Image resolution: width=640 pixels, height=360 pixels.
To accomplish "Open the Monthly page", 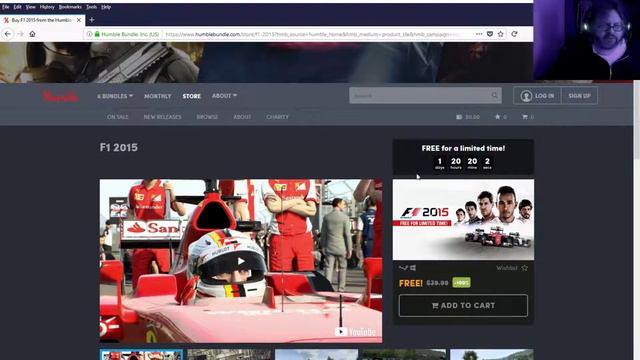I will 158,96.
